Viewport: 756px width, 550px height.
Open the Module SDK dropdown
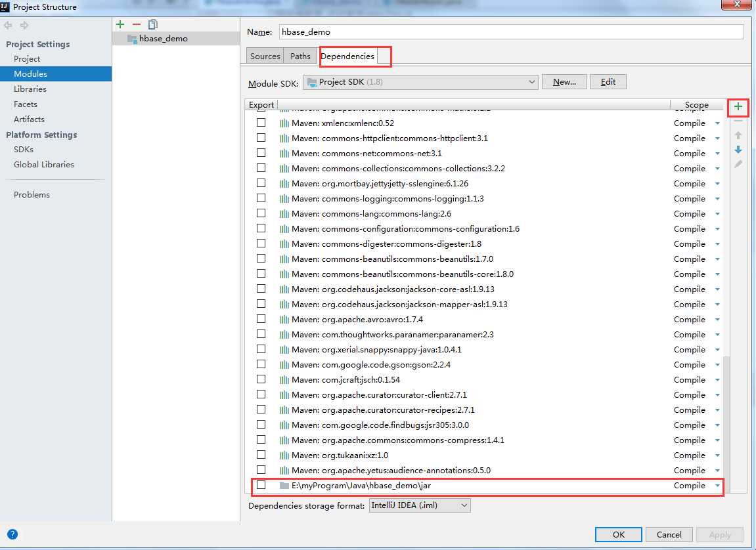click(x=420, y=82)
